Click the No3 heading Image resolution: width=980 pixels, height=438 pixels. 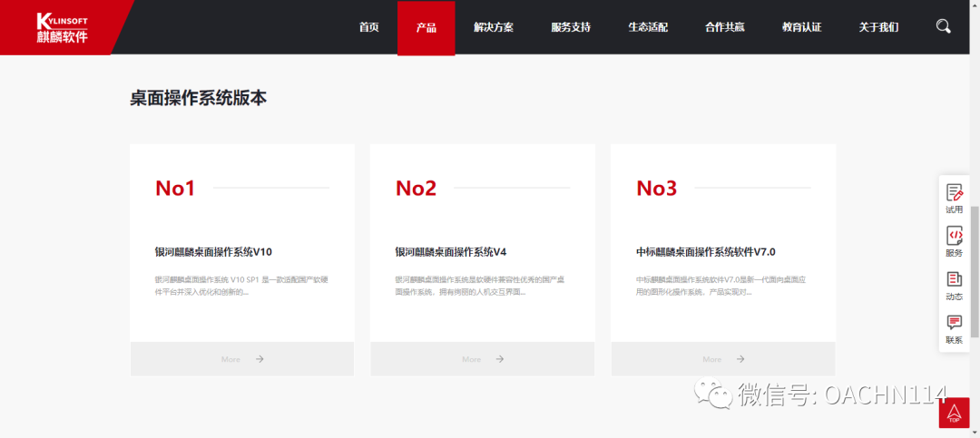tap(656, 188)
